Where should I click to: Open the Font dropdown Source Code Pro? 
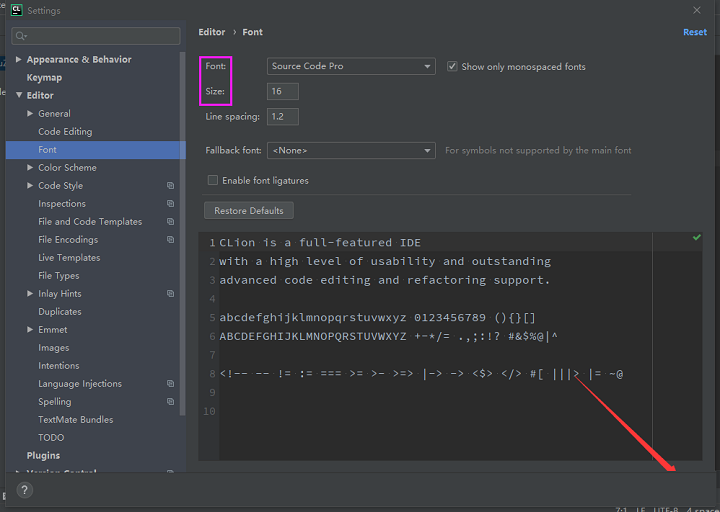[351, 66]
